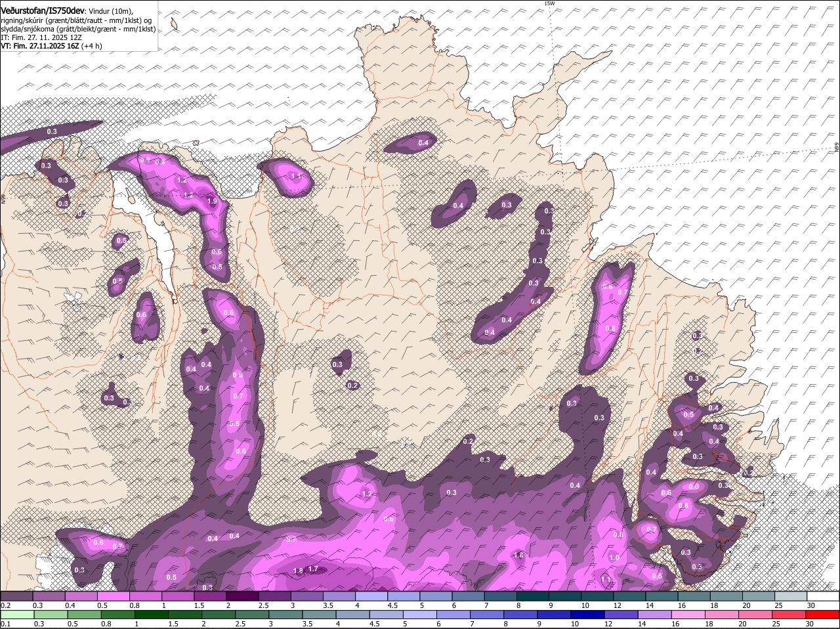Click the '1.0' precipitation value on the map
The image size is (840, 629).
pyautogui.click(x=614, y=557)
